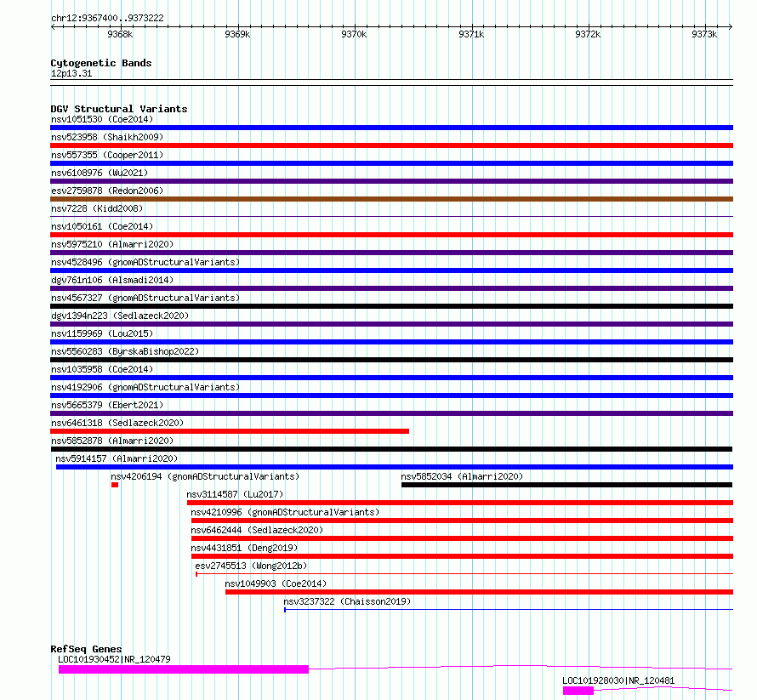Open the esv2745513 (Wong2012b) label
The image size is (757, 700).
pyautogui.click(x=251, y=566)
